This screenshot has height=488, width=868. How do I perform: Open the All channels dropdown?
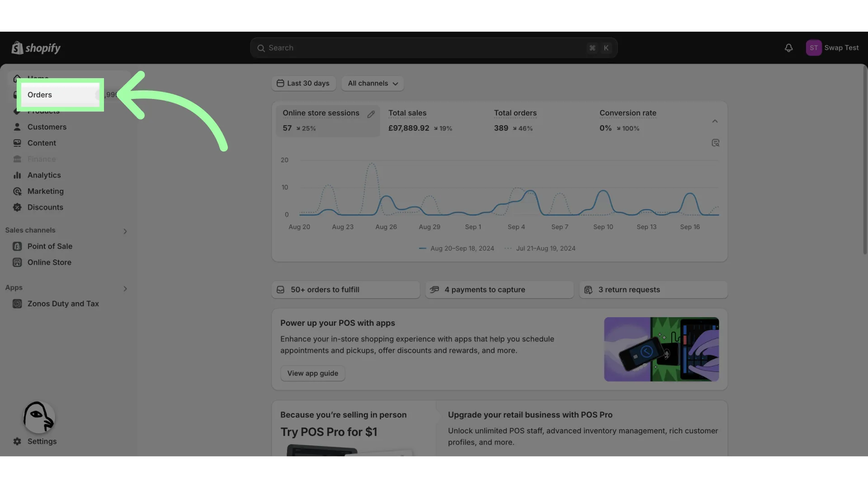click(373, 83)
